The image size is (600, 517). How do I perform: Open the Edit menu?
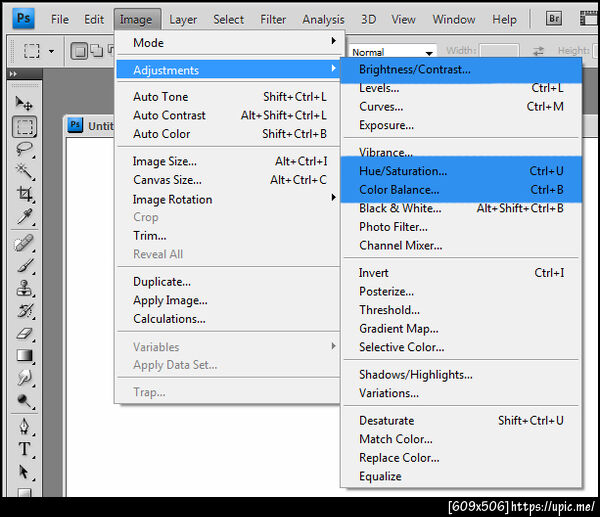(94, 19)
